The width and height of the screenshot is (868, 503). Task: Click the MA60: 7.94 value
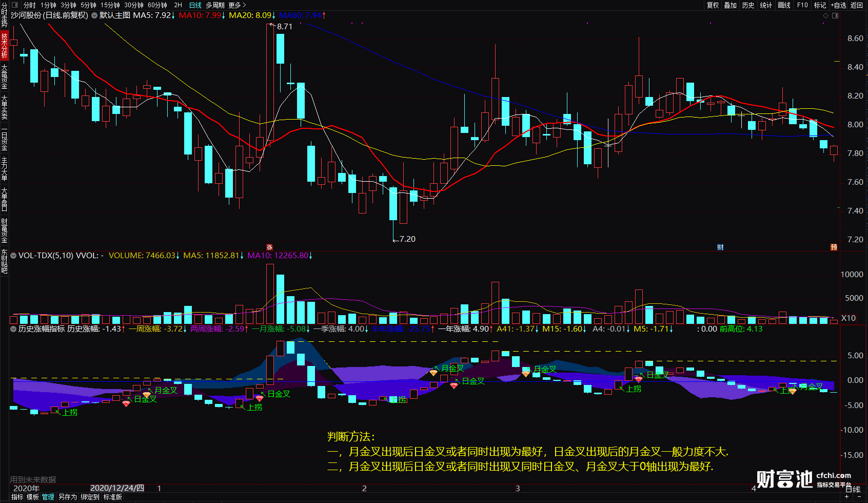click(x=300, y=15)
